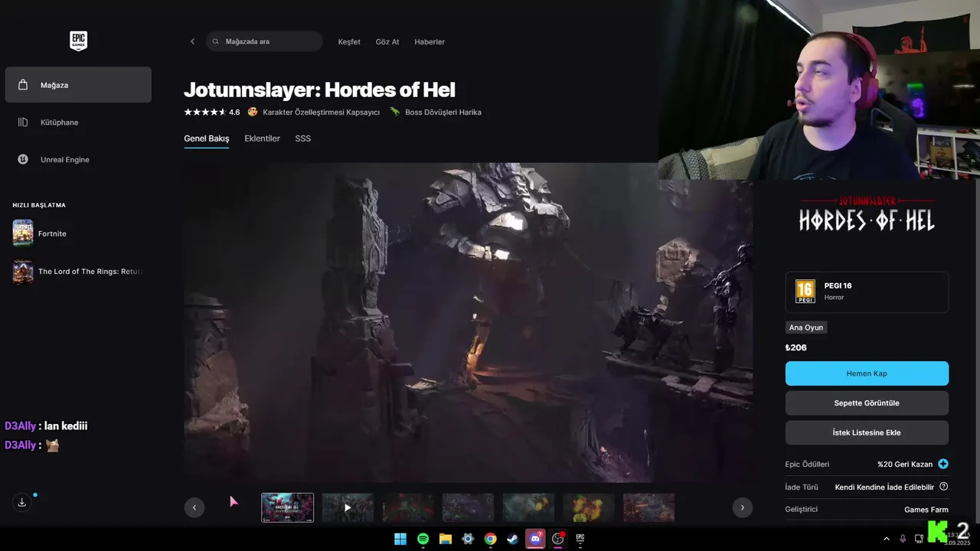Open the Göz At tab
Viewport: 980px width, 551px height.
click(x=387, y=41)
